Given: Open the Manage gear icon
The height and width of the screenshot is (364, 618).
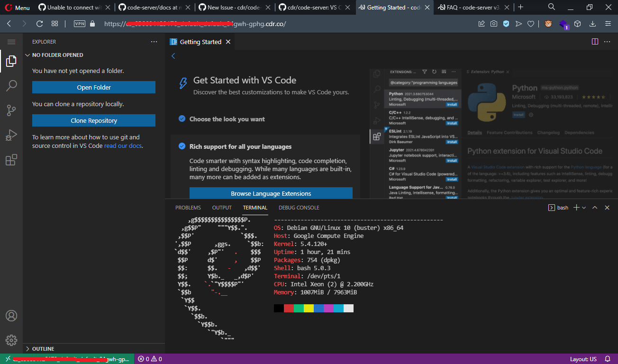Looking at the screenshot, I should pos(11,340).
